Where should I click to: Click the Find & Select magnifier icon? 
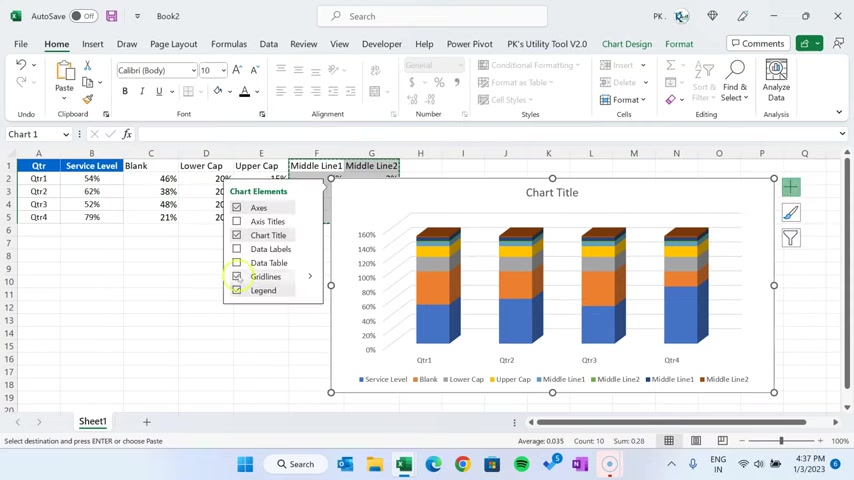click(x=735, y=70)
